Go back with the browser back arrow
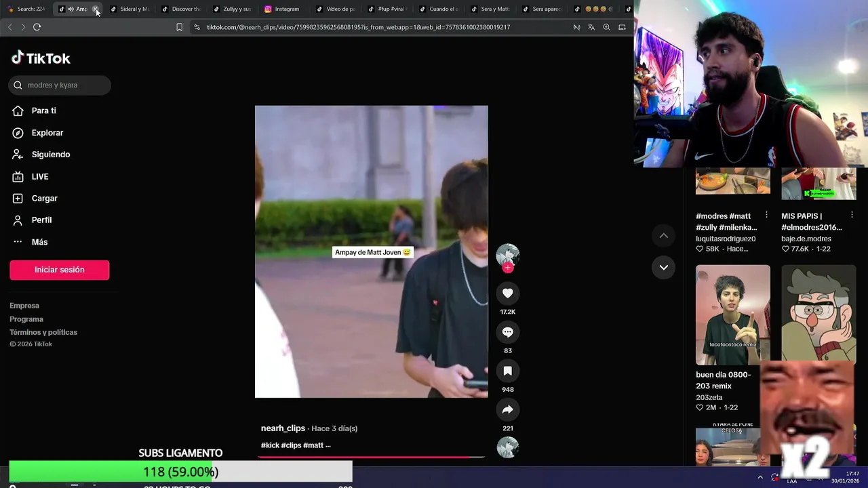Image resolution: width=868 pixels, height=488 pixels. pyautogui.click(x=9, y=27)
